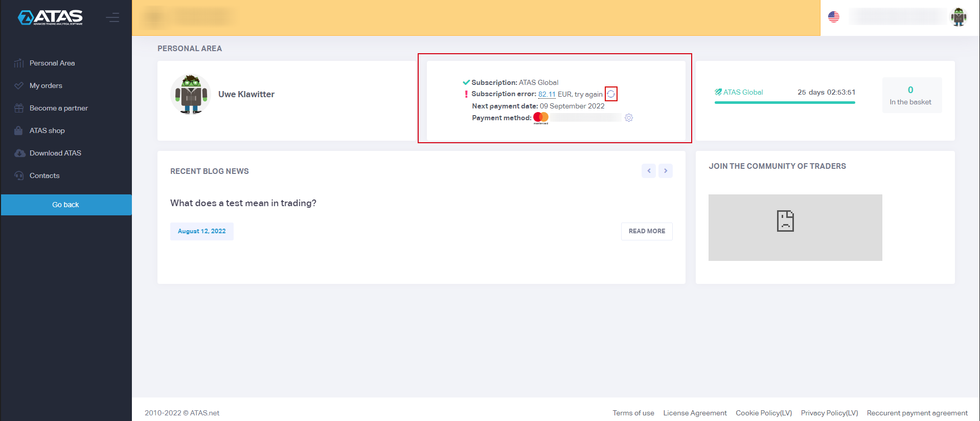The height and width of the screenshot is (421, 980).
Task: Click the ATAS logo in the sidebar
Action: [50, 17]
